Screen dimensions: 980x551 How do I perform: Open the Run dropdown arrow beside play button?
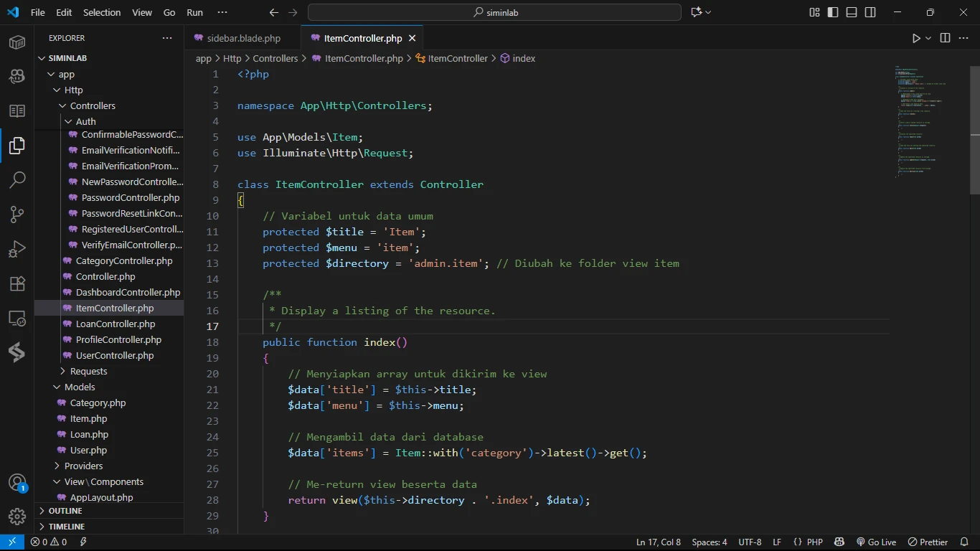pos(928,38)
